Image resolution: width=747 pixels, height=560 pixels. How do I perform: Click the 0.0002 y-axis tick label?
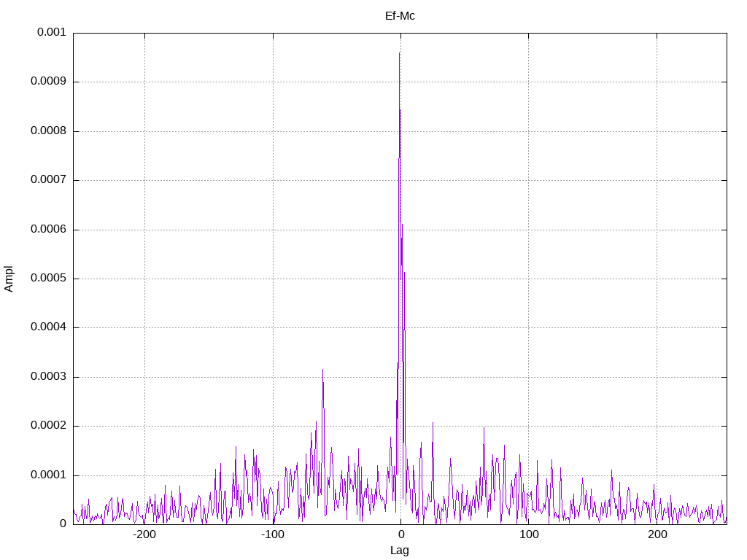[x=49, y=426]
